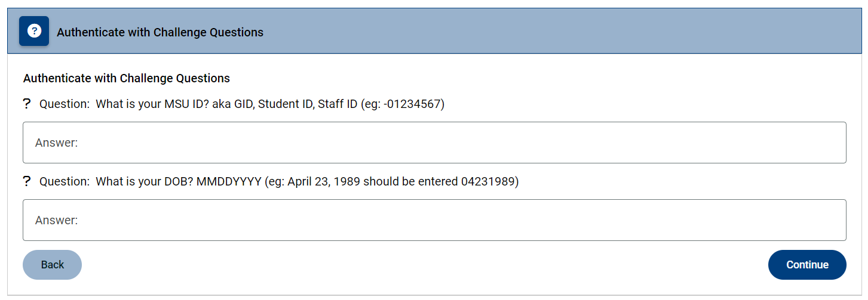Click the question mark beside the MSU ID question
This screenshot has width=868, height=300.
26,104
